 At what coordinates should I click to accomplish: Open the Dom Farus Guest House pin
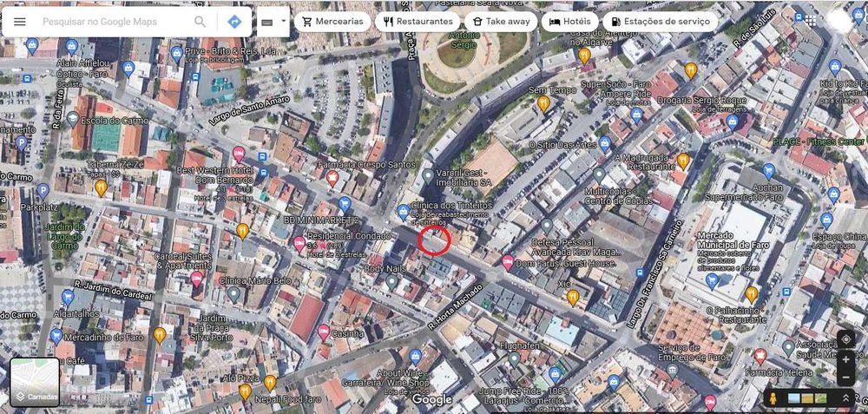507,263
